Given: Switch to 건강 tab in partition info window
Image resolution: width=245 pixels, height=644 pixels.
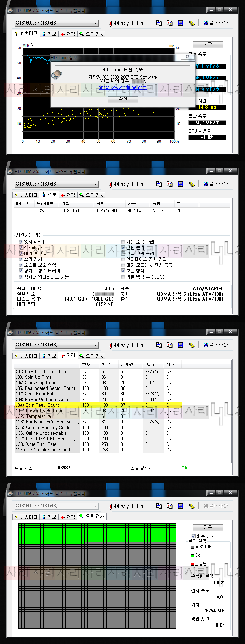Looking at the screenshot, I should pos(68,195).
